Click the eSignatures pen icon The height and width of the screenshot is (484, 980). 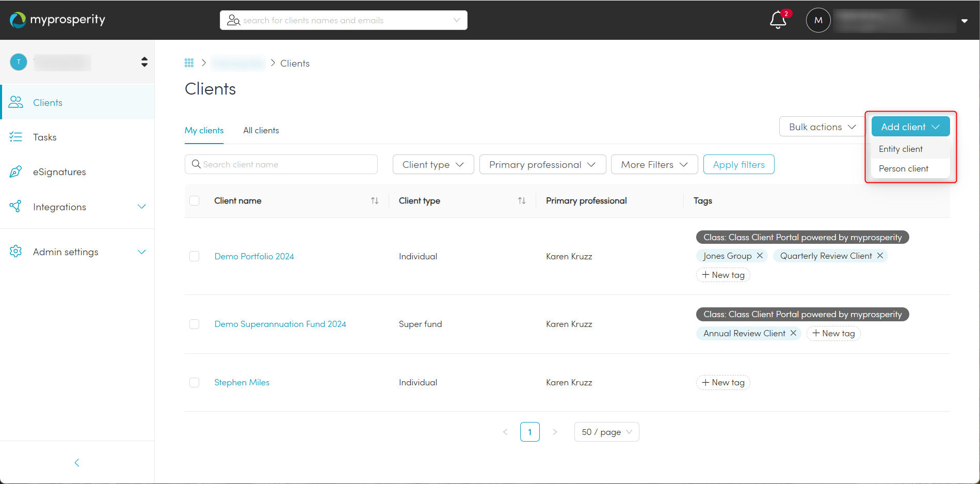(x=16, y=171)
